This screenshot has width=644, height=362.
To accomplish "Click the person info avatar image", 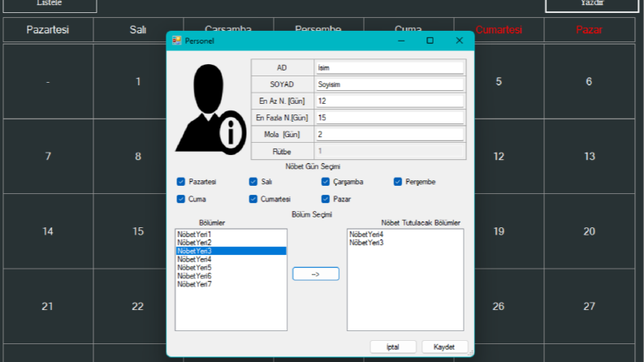I will click(x=210, y=110).
